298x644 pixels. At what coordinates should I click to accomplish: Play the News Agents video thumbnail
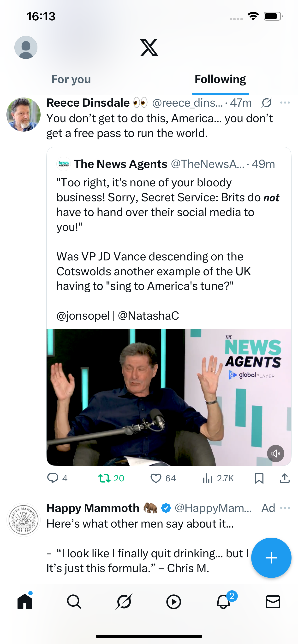coord(169,397)
